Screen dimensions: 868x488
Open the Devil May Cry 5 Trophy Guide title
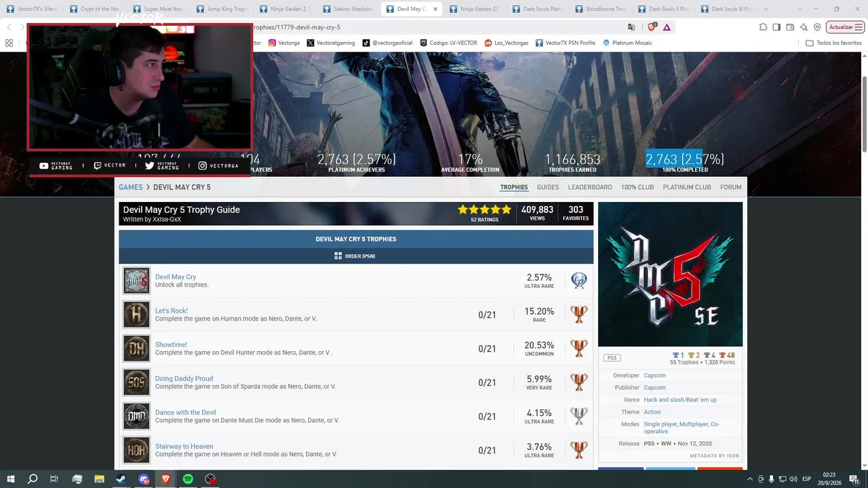[182, 209]
